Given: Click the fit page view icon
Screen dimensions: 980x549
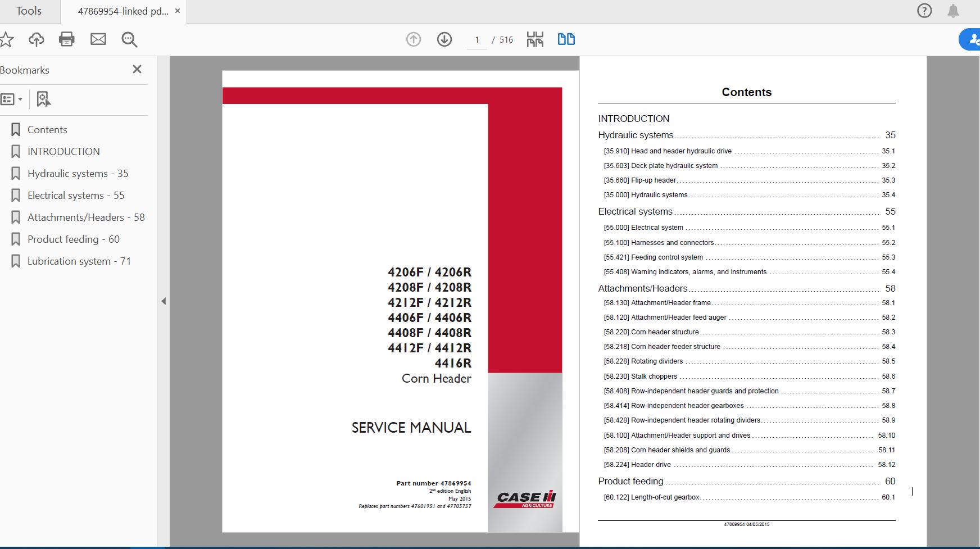Looking at the screenshot, I should click(535, 39).
